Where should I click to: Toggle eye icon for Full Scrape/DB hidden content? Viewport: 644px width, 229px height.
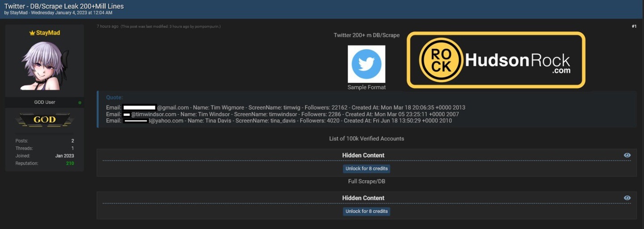tap(627, 198)
